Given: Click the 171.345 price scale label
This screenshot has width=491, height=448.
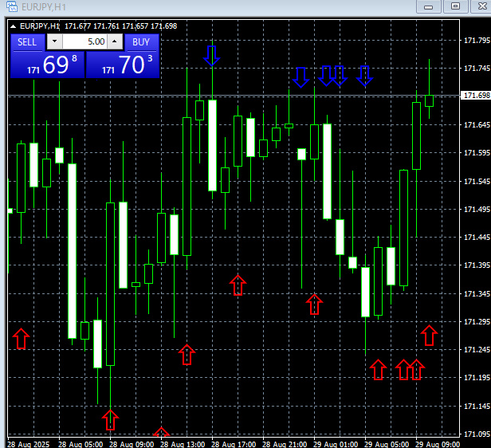Looking at the screenshot, I should tap(477, 294).
